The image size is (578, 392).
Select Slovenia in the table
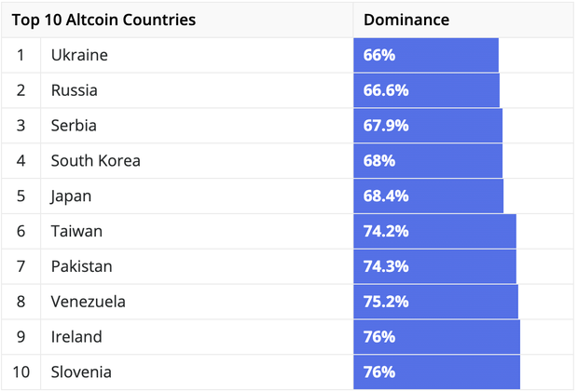click(81, 372)
